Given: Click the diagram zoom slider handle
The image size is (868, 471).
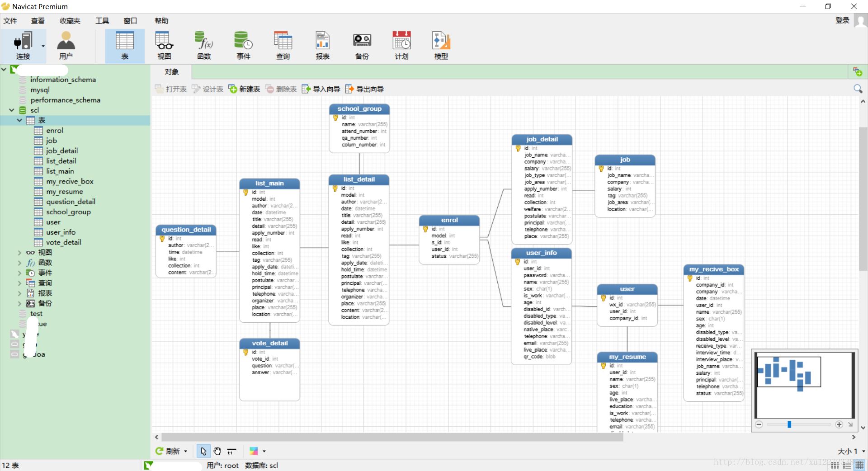Looking at the screenshot, I should 789,424.
